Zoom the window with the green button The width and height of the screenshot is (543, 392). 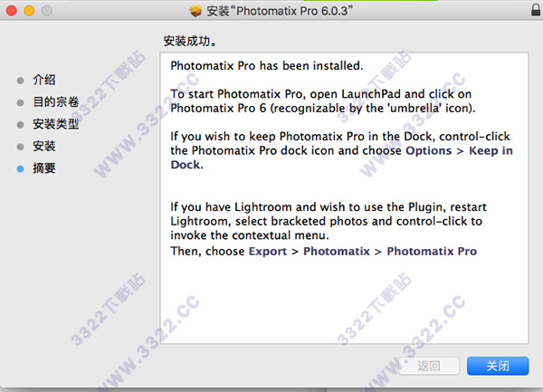(47, 10)
